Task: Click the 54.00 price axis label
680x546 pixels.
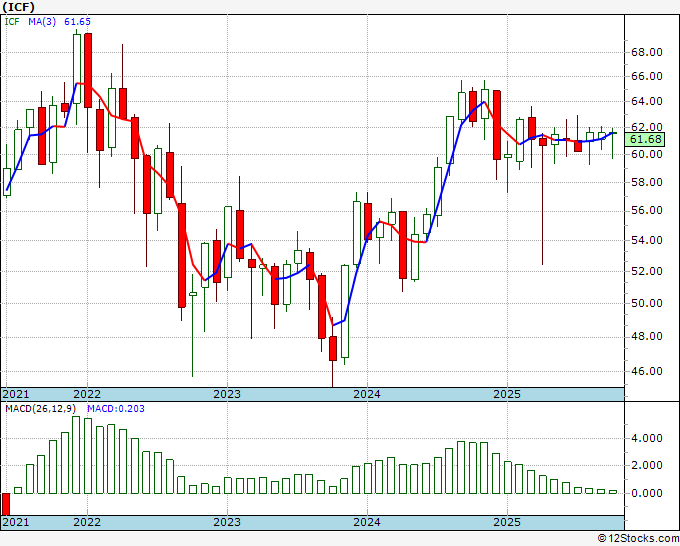Action: point(647,240)
